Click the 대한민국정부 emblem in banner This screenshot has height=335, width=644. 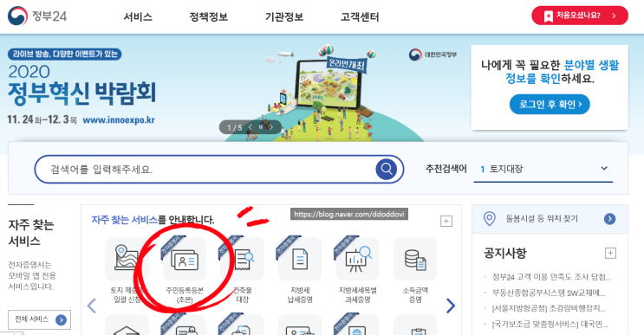(x=433, y=55)
